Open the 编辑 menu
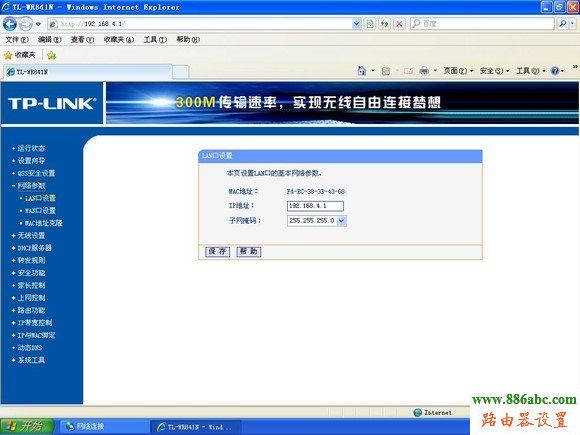The height and width of the screenshot is (435, 580). [x=50, y=40]
